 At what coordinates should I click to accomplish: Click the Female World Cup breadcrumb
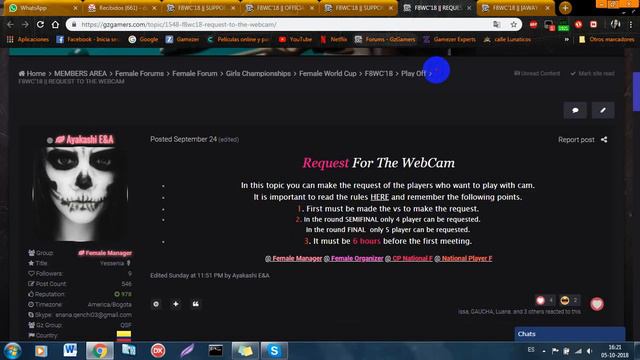tap(328, 73)
